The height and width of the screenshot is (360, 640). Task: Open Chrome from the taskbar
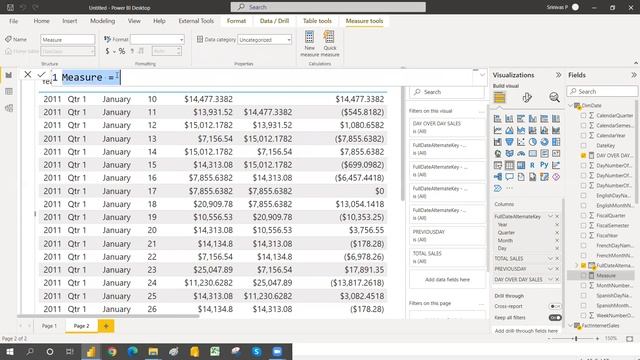click(x=112, y=351)
